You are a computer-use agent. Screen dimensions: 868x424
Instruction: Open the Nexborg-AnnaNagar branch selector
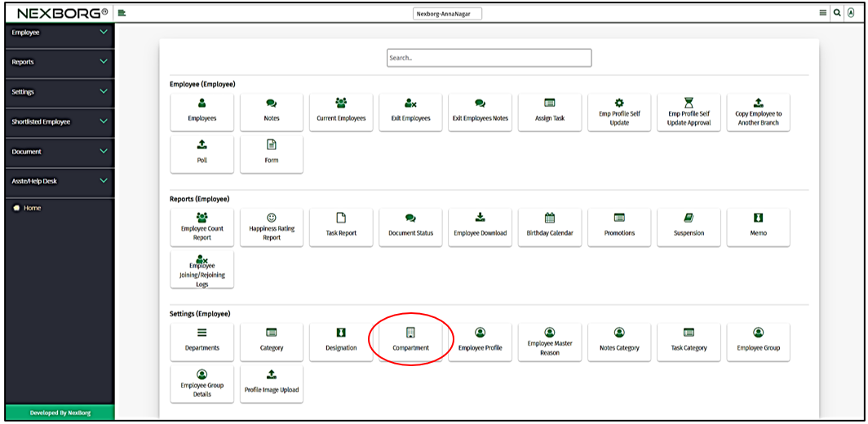[x=447, y=13]
